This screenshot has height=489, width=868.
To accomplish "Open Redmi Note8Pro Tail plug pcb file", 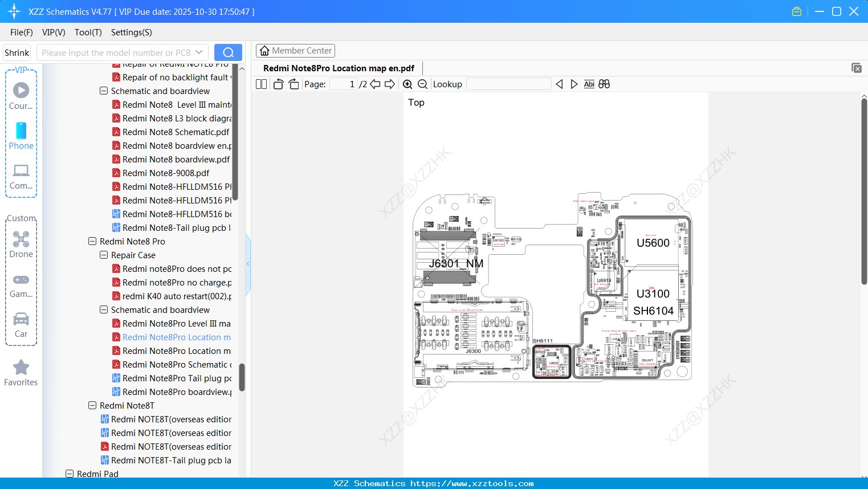I will tap(172, 378).
